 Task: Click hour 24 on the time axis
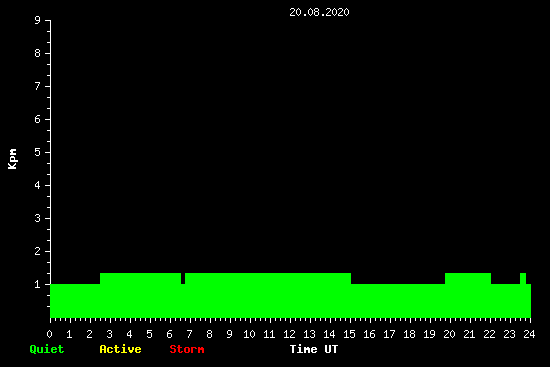tap(529, 334)
